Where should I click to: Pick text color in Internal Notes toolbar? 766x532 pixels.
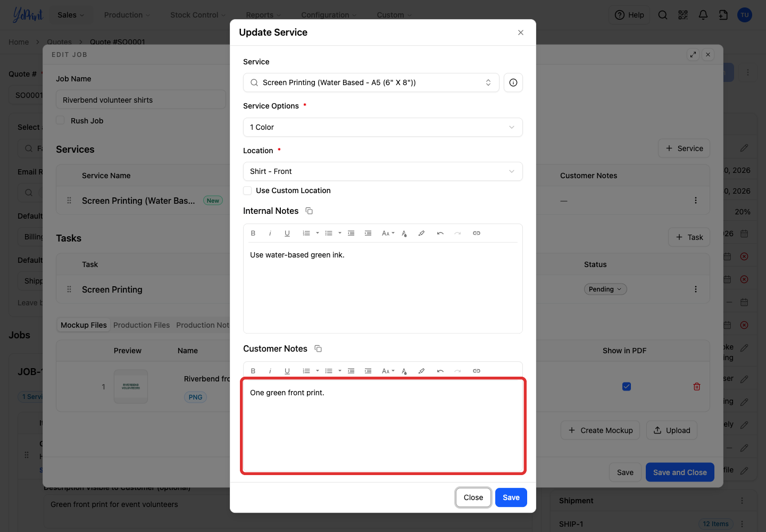(x=404, y=233)
